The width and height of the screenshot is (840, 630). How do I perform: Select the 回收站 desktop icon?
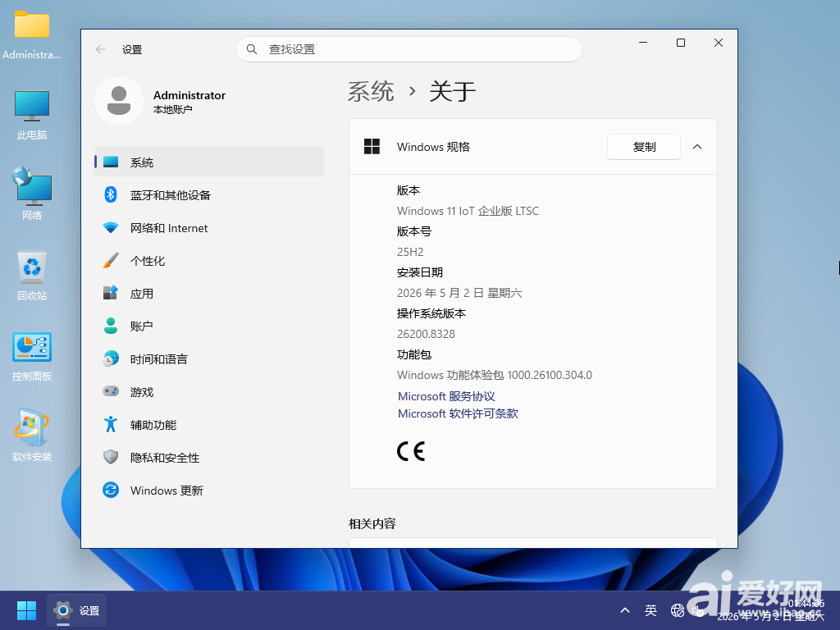[32, 276]
